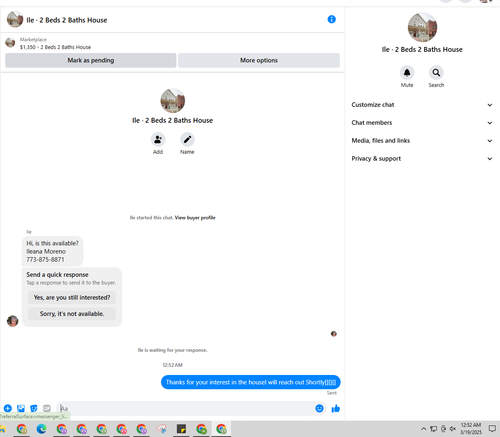Image resolution: width=500 pixels, height=437 pixels.
Task: Click the Add people icon
Action: pos(158,139)
